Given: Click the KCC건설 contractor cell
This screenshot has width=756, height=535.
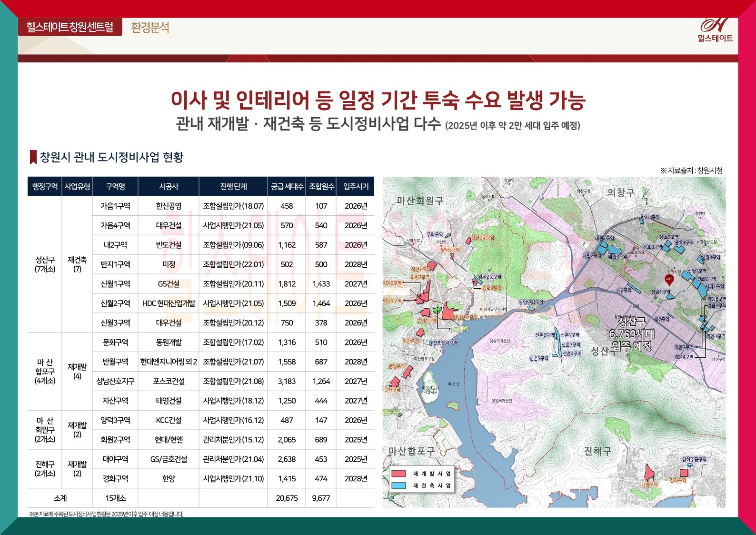Looking at the screenshot, I should pos(169,421).
